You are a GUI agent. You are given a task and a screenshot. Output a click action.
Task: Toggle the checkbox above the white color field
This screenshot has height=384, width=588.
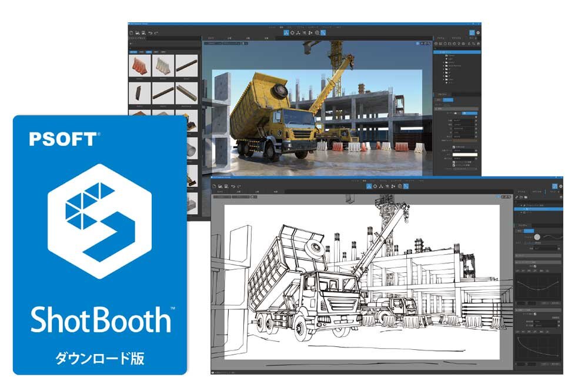coord(454,147)
